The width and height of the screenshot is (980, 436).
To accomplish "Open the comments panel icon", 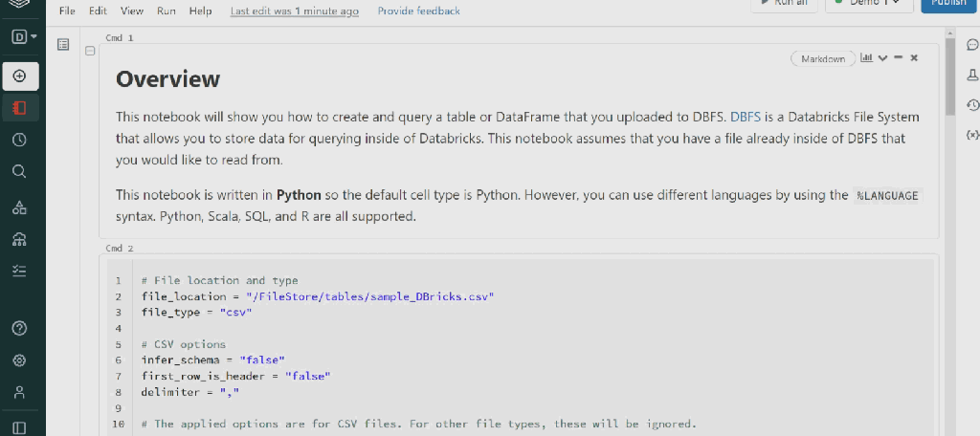I will tap(972, 44).
